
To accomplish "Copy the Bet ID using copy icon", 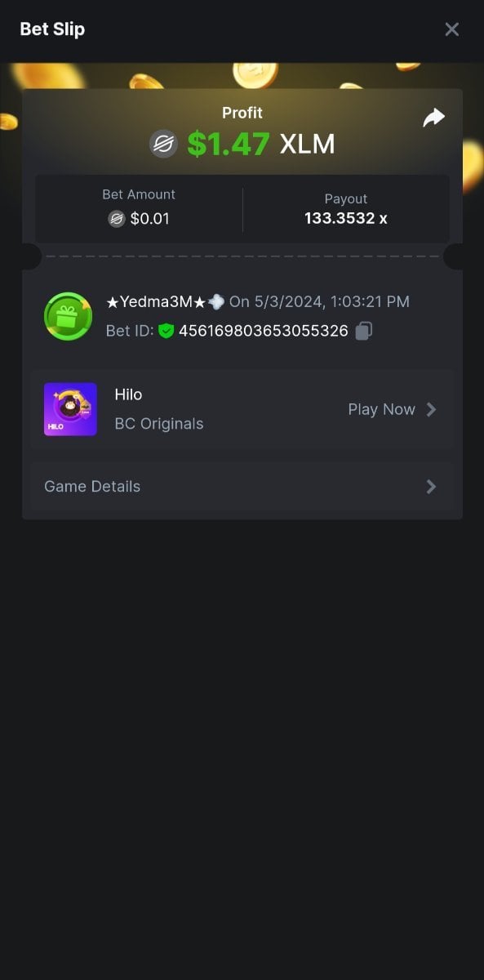I will click(x=364, y=331).
